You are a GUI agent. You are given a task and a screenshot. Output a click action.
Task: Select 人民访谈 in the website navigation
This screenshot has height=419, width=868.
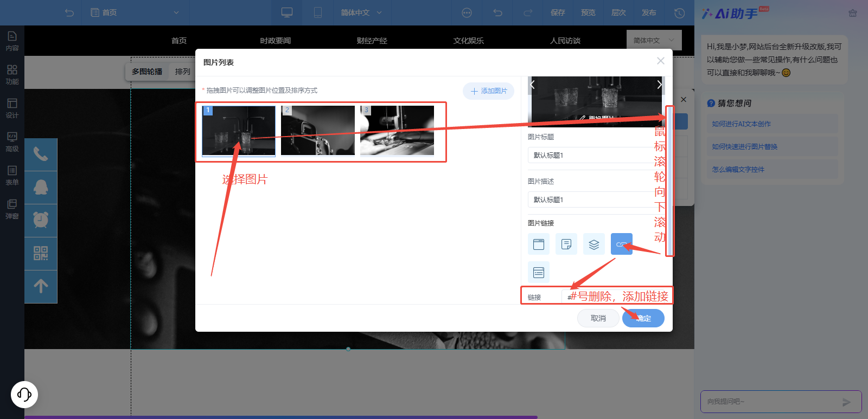coord(565,41)
